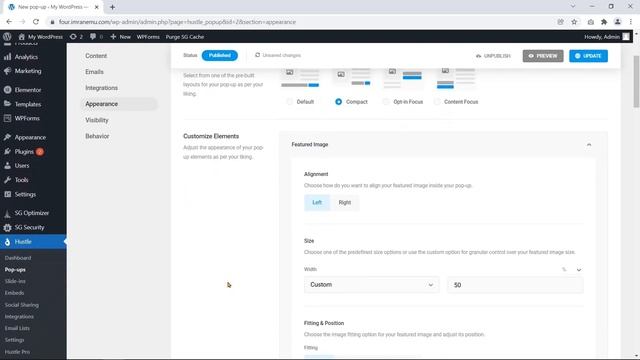The width and height of the screenshot is (640, 360).
Task: Select the pop-up Appearance tab
Action: coord(119,104)
